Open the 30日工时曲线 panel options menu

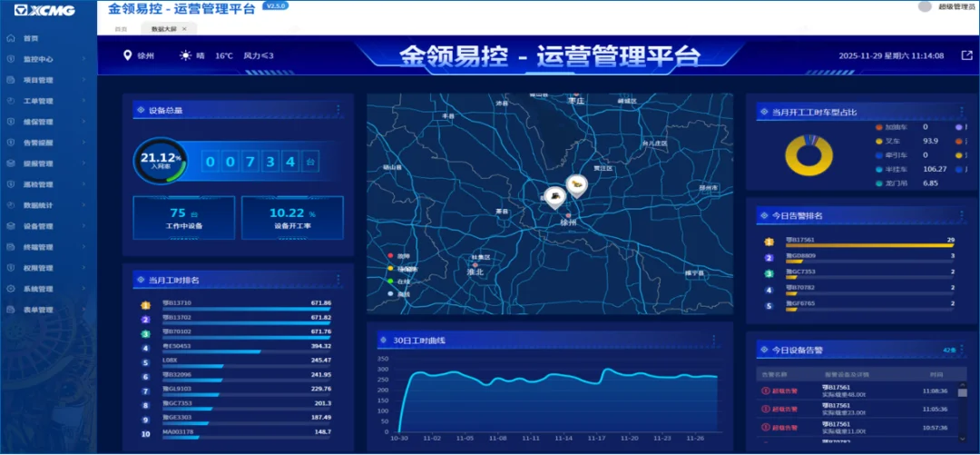[x=714, y=341]
